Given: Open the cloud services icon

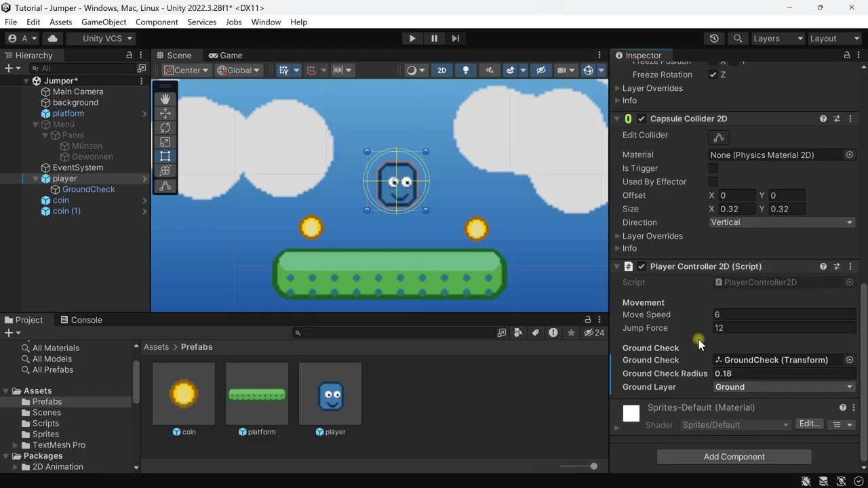Looking at the screenshot, I should pyautogui.click(x=53, y=39).
